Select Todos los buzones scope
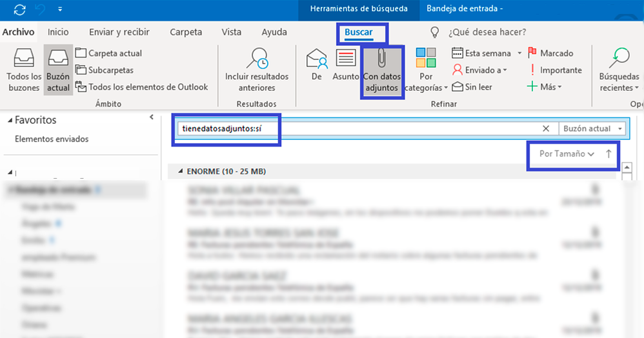 tap(24, 70)
